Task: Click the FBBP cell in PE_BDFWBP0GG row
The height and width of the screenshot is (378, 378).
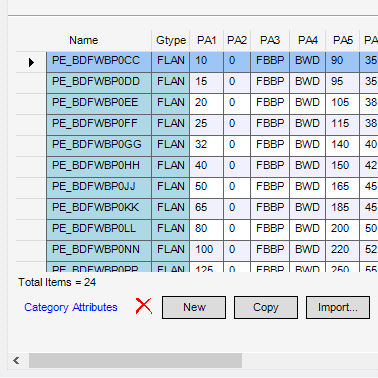Action: click(270, 146)
